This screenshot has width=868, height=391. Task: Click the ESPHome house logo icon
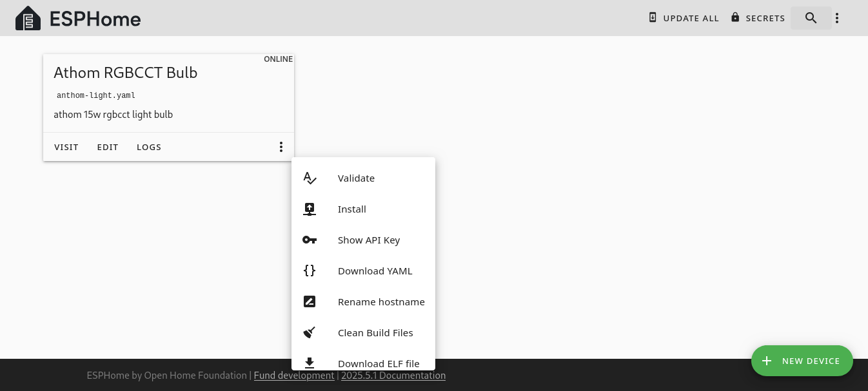(28, 19)
